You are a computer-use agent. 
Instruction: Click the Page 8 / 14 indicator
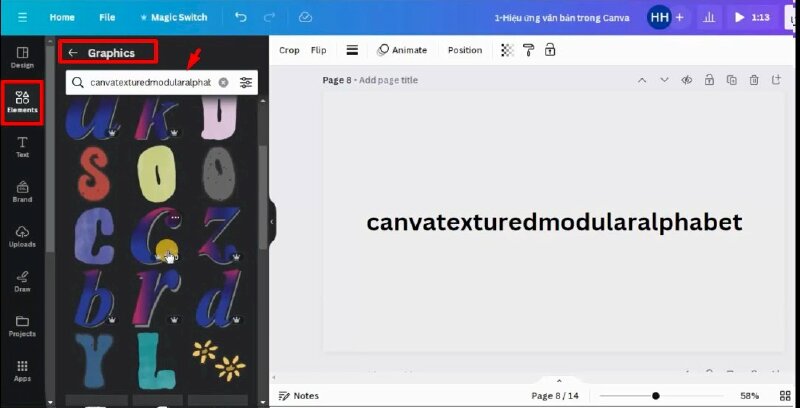tap(555, 396)
